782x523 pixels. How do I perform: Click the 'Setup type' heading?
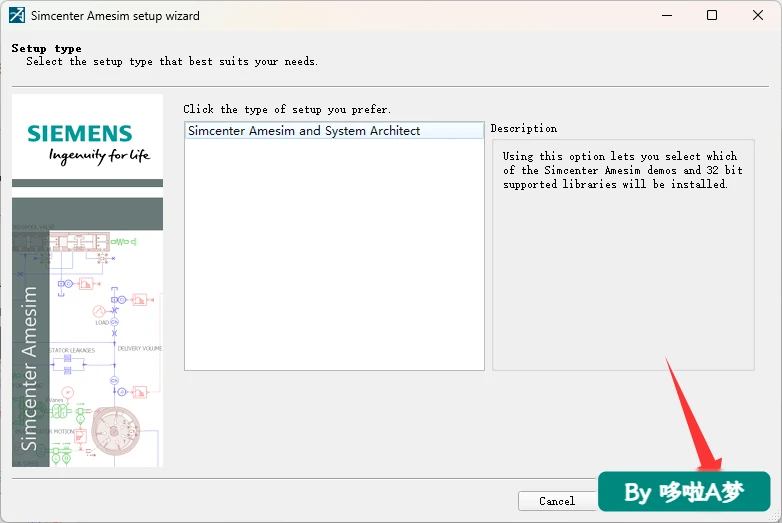(x=46, y=48)
